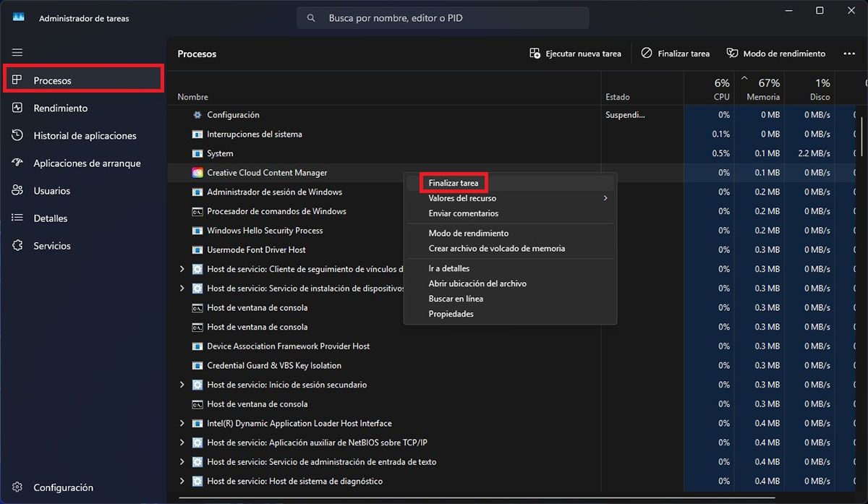Screen dimensions: 868x504
Task: Open Rendimiento performance page
Action: pyautogui.click(x=60, y=108)
